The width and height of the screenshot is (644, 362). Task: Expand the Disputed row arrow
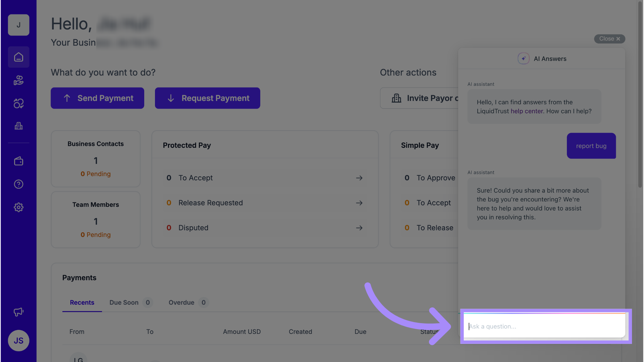(359, 228)
